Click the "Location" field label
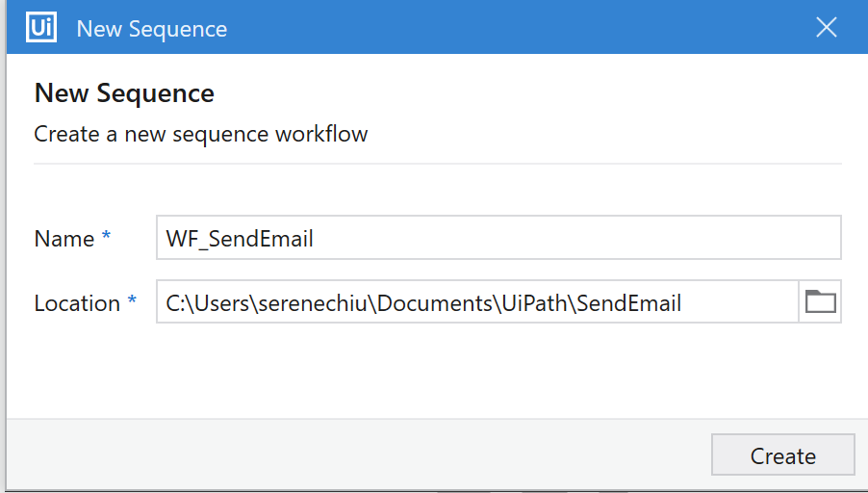The width and height of the screenshot is (868, 493). coord(77,303)
